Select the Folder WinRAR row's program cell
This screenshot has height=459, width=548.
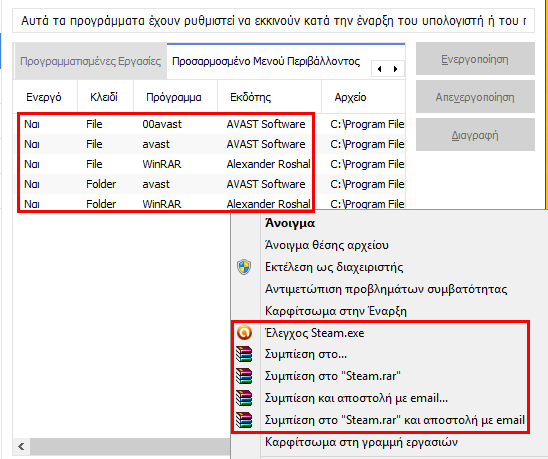click(x=162, y=204)
